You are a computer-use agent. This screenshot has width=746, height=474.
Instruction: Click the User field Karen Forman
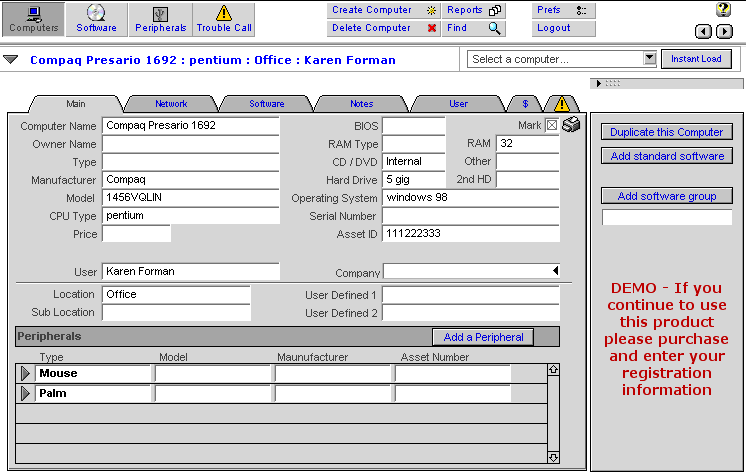(191, 271)
